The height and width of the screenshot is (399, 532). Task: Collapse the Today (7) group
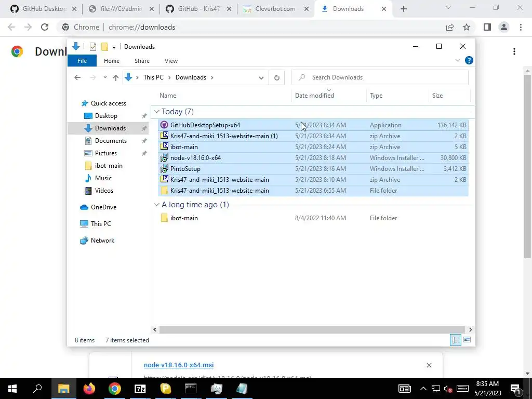point(156,112)
